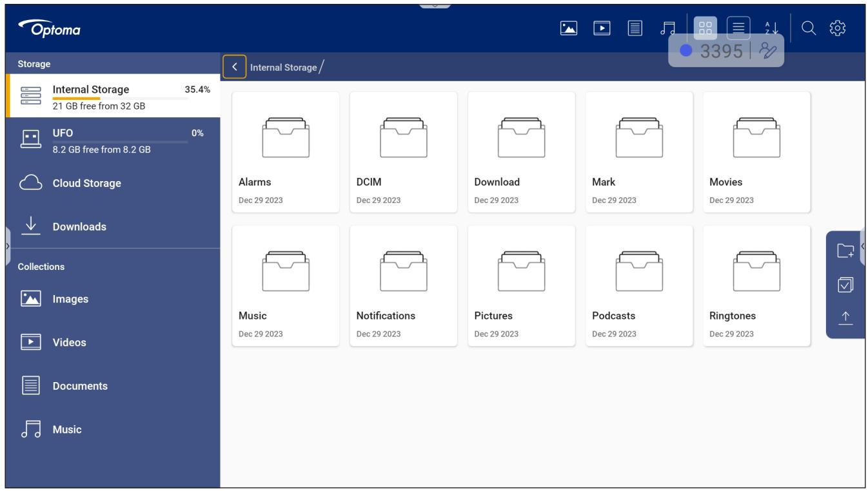Viewport: 868px width, 491px height.
Task: Click Internal Storage breadcrumb path
Action: pos(283,67)
